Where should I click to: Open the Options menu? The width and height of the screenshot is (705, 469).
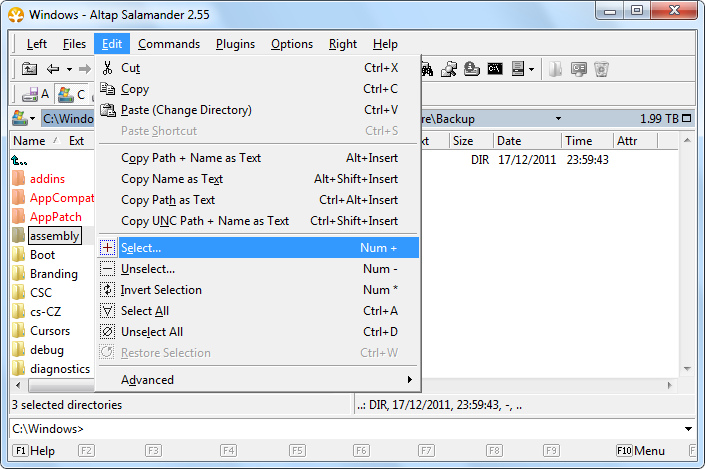292,44
